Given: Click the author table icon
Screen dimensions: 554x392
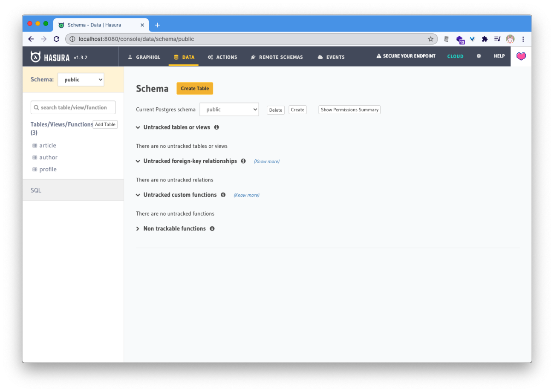Looking at the screenshot, I should (x=35, y=158).
